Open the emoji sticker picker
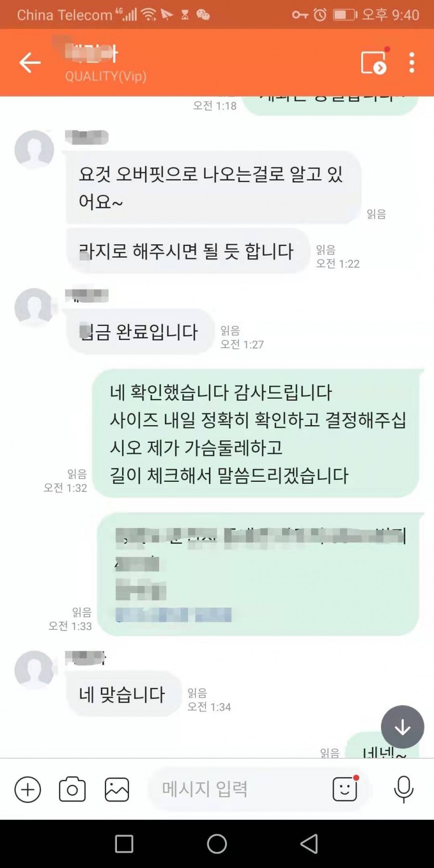This screenshot has height=868, width=434. click(x=346, y=789)
